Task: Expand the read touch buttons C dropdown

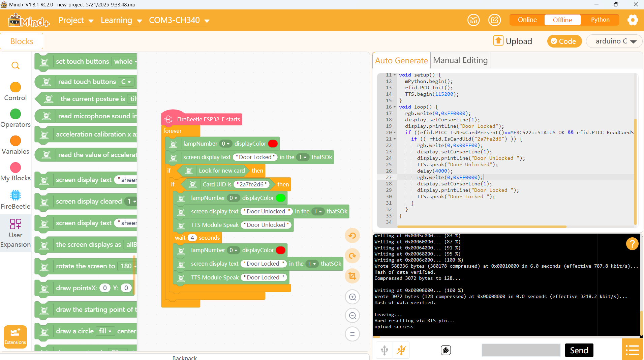Action: [x=126, y=82]
